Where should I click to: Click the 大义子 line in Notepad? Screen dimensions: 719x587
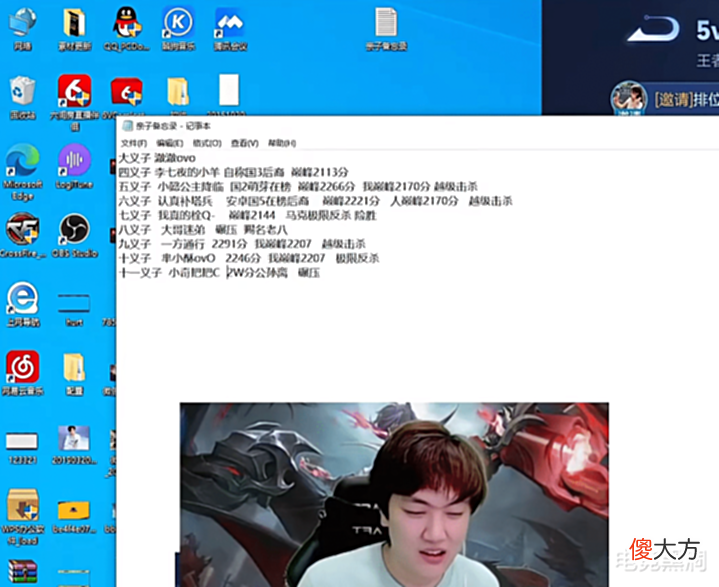(x=157, y=158)
